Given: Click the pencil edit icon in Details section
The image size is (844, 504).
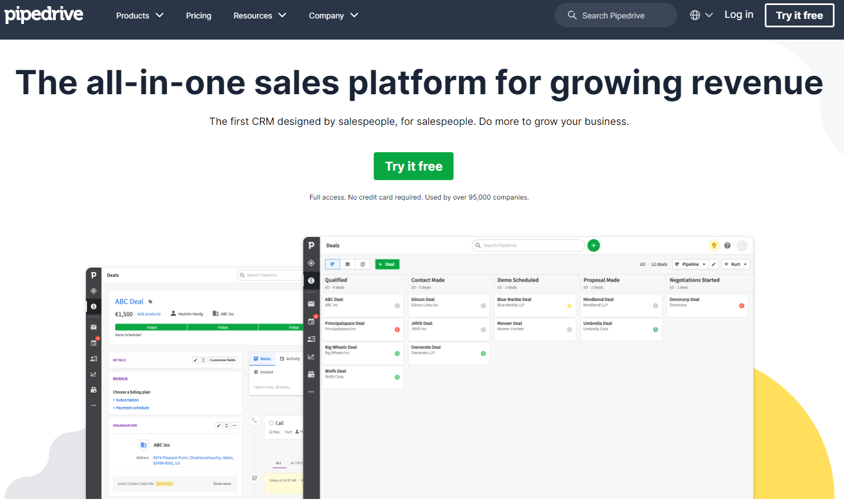Looking at the screenshot, I should [195, 360].
